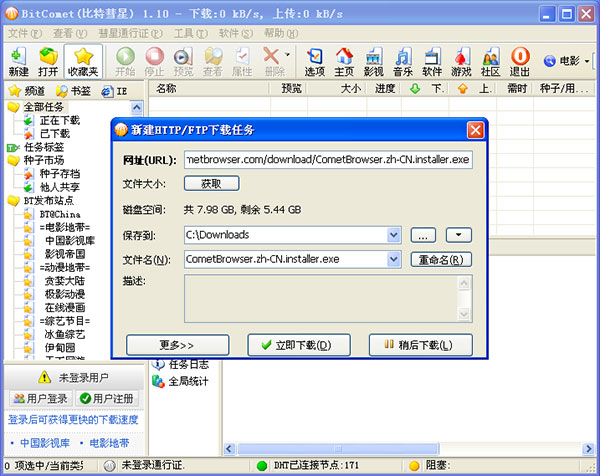The width and height of the screenshot is (600, 476).
Task: Open the 软件 (Software) toolbar icon
Action: 432,62
